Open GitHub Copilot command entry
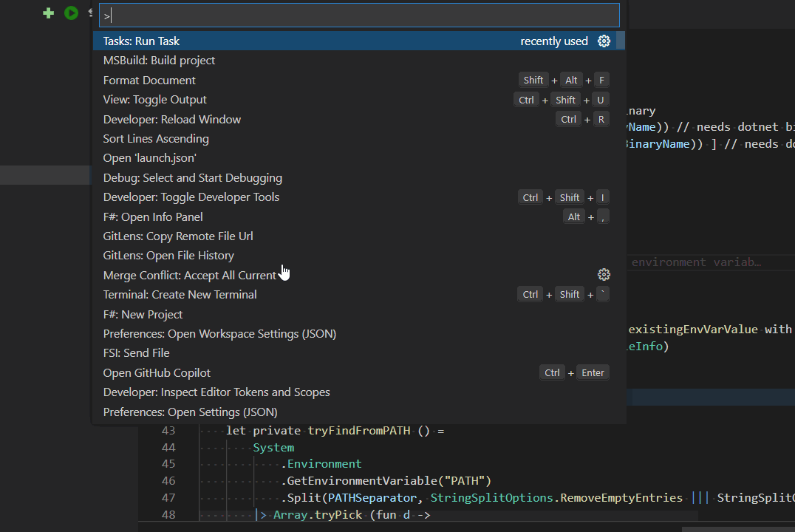This screenshot has width=795, height=532. pyautogui.click(x=157, y=373)
